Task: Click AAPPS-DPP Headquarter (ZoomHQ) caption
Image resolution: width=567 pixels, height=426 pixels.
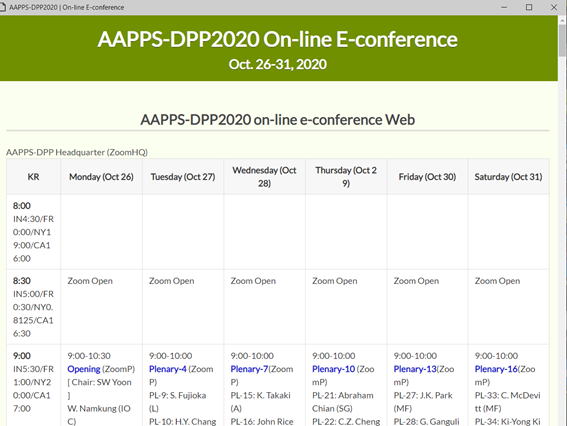Action: point(77,152)
